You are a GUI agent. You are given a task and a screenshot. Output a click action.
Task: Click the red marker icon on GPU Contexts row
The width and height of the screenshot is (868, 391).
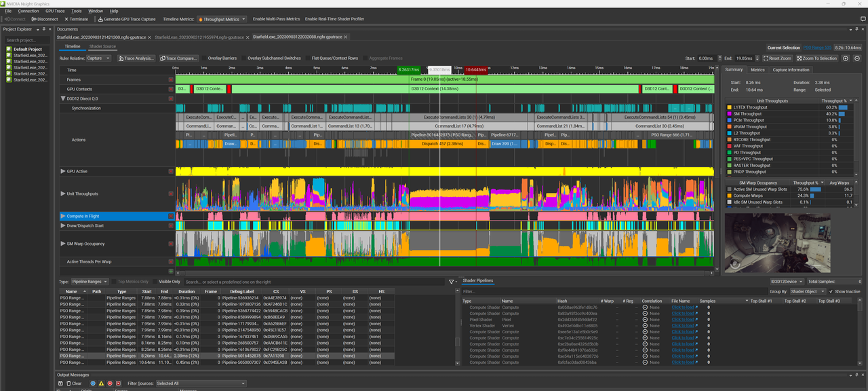tap(171, 89)
